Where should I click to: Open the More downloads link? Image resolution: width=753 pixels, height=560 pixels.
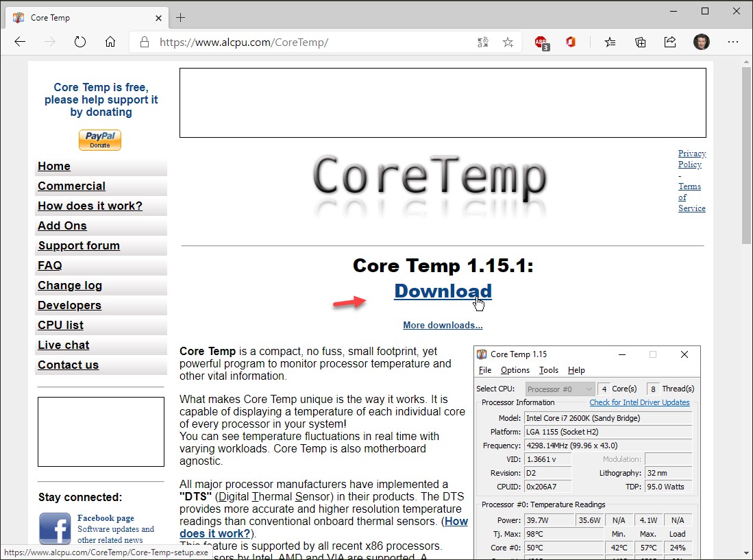click(x=443, y=325)
